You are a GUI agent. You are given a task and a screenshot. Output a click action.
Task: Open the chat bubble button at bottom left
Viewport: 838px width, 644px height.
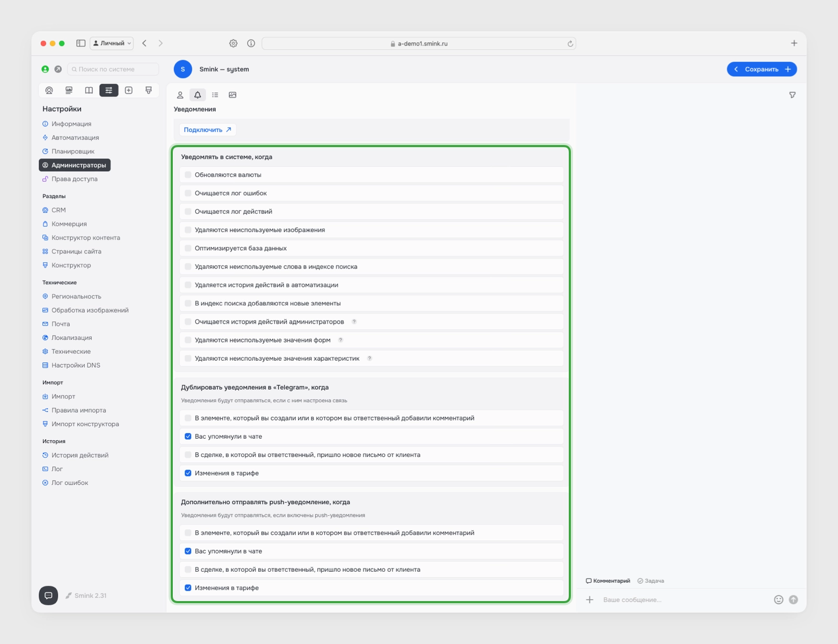pyautogui.click(x=48, y=595)
